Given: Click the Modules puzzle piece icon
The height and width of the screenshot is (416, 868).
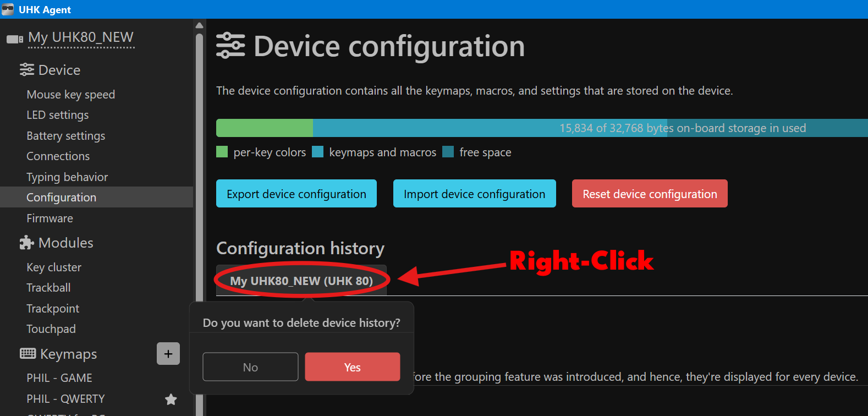Looking at the screenshot, I should pyautogui.click(x=26, y=243).
